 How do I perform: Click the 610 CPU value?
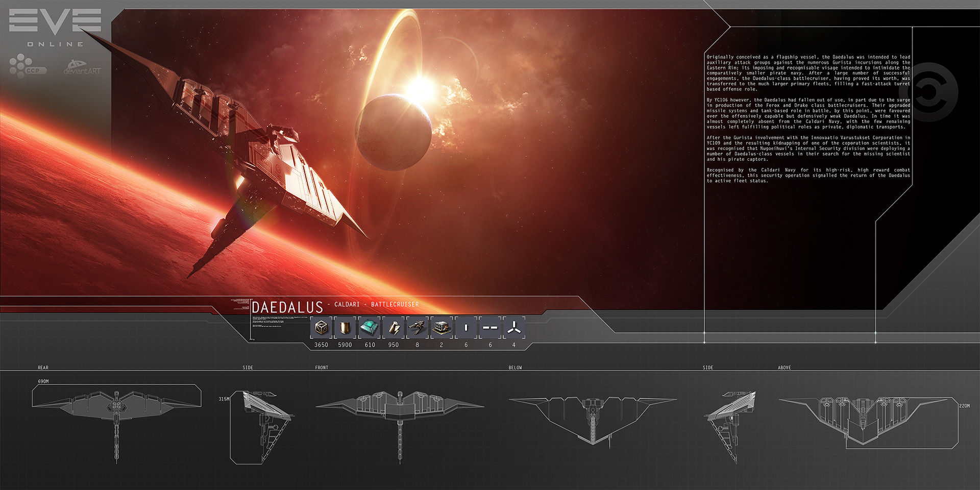(x=370, y=345)
